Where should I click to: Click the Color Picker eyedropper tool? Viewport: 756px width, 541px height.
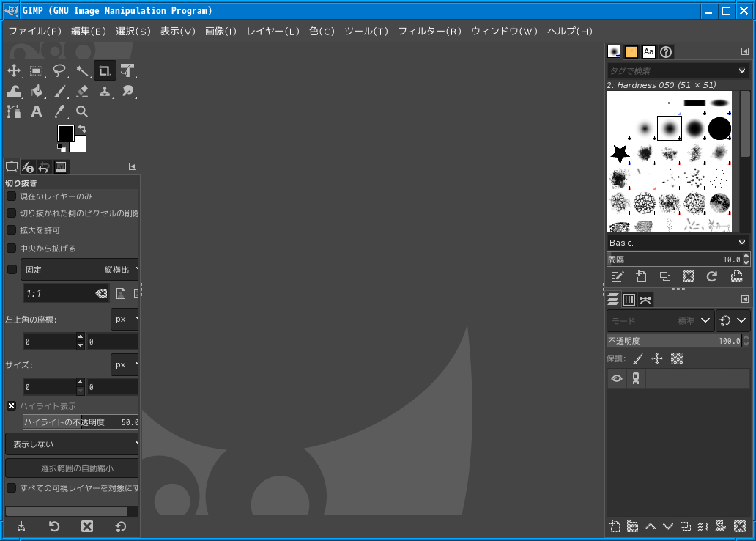tap(59, 111)
